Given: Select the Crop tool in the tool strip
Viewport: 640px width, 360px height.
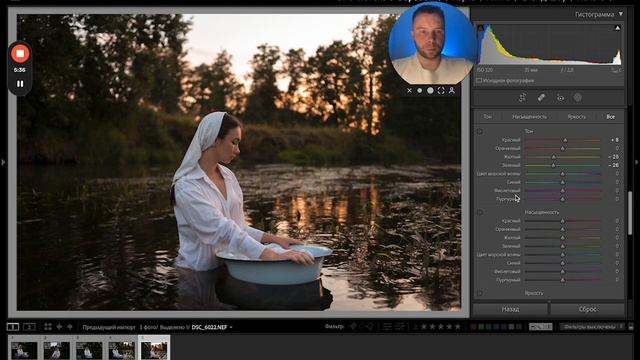Looking at the screenshot, I should point(522,98).
